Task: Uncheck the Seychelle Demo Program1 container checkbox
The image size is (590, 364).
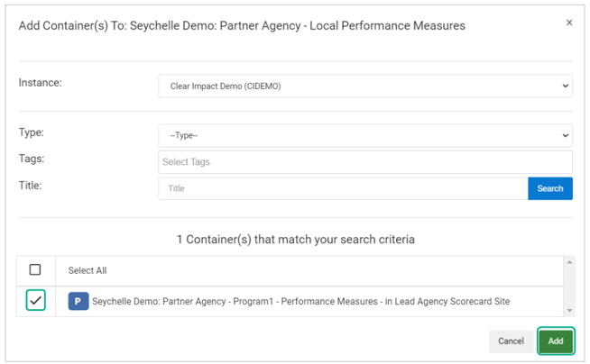Action: tap(35, 301)
